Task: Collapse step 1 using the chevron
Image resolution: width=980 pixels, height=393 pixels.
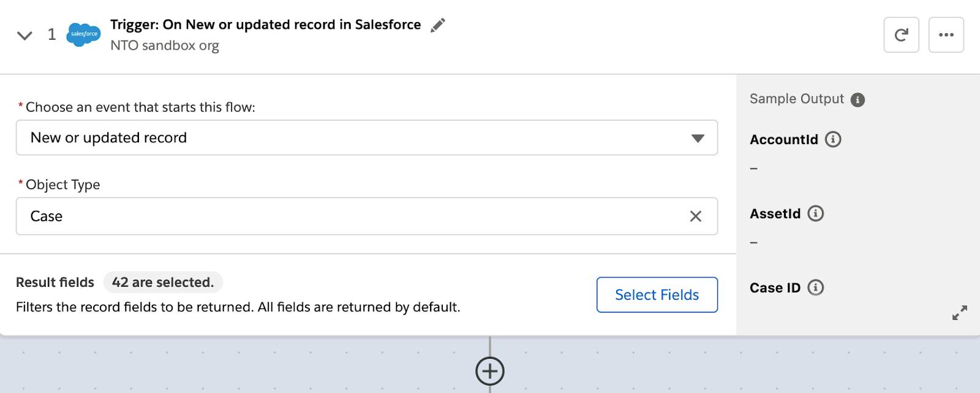Action: coord(24,36)
